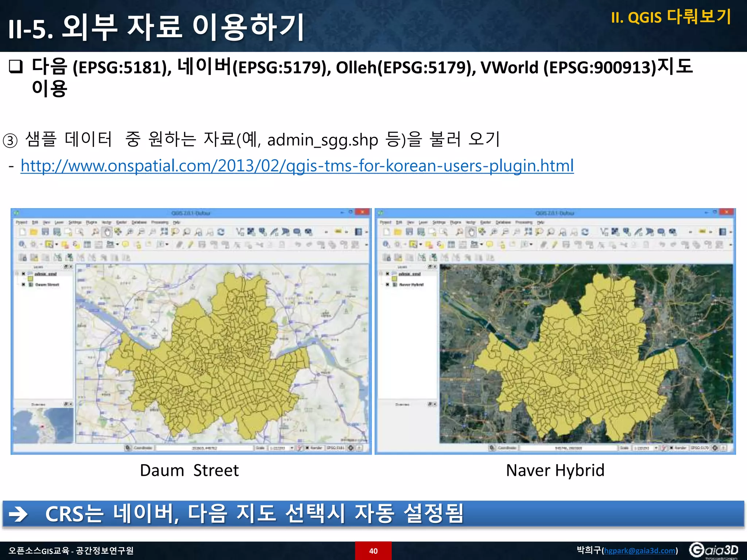Click Open Project folder icon in Daum Street window
Image resolution: width=747 pixels, height=560 pixels.
[34, 232]
